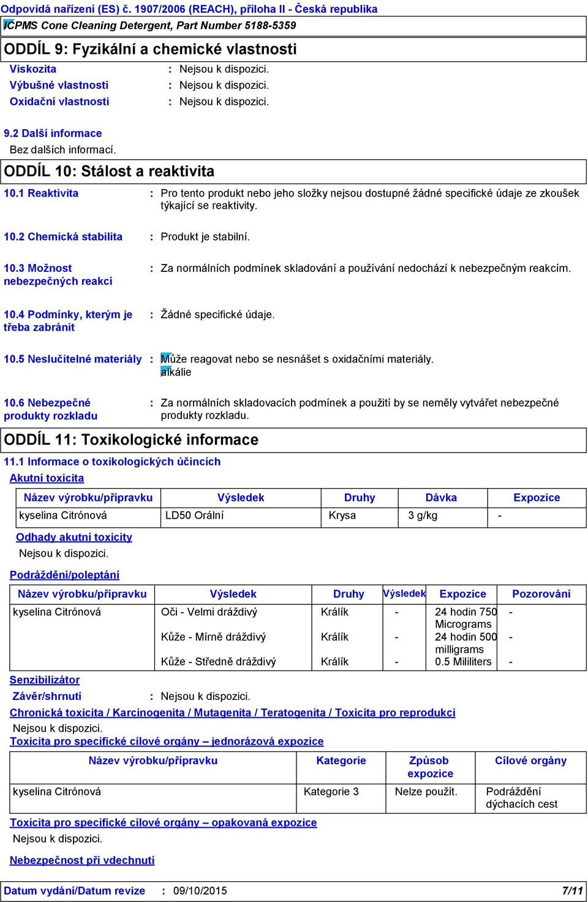Click the 'jednorázová expozice' target organ toxicity heading
The image size is (588, 902).
(167, 742)
